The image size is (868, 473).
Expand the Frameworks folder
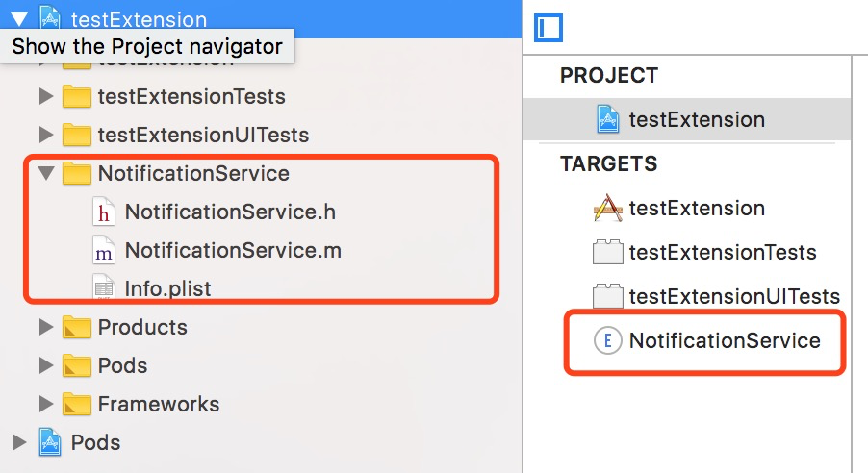point(45,404)
